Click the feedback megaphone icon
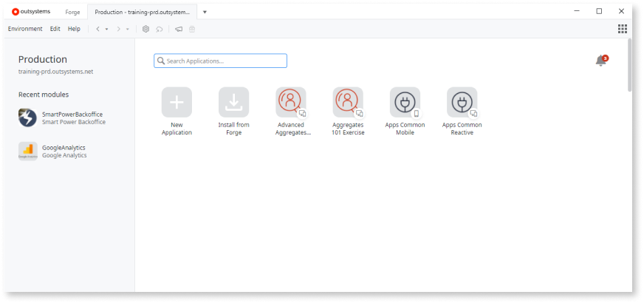This screenshot has height=303, width=644. pyautogui.click(x=178, y=29)
